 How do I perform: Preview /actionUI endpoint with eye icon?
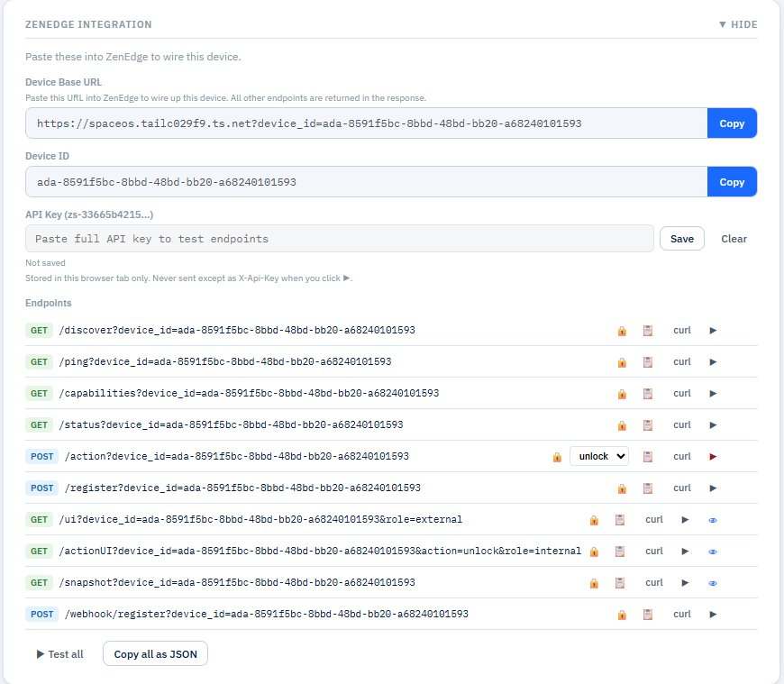(713, 552)
